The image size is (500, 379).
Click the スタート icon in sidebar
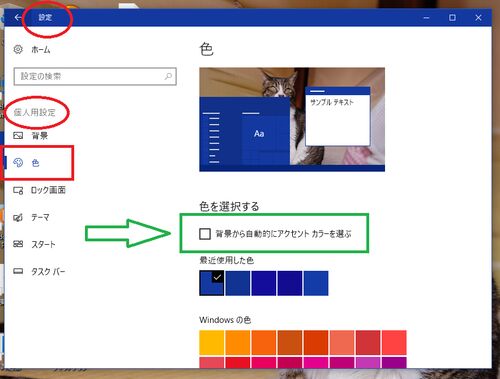tap(18, 244)
